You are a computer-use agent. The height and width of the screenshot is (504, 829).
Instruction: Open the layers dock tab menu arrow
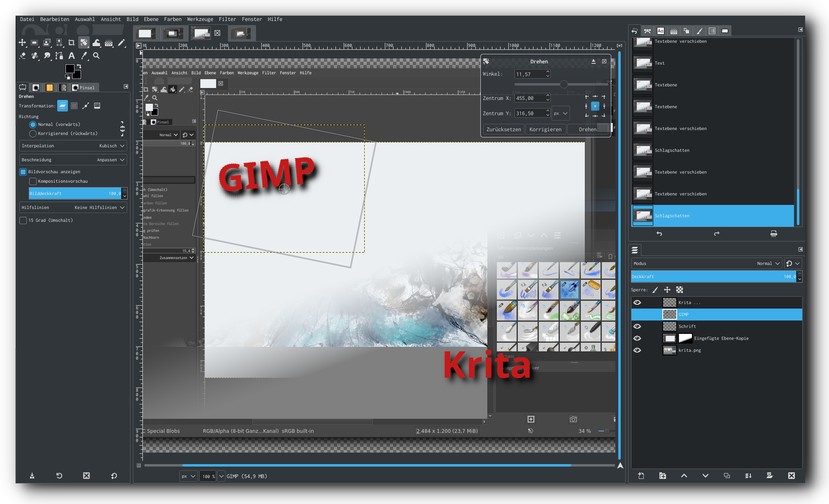click(x=800, y=249)
